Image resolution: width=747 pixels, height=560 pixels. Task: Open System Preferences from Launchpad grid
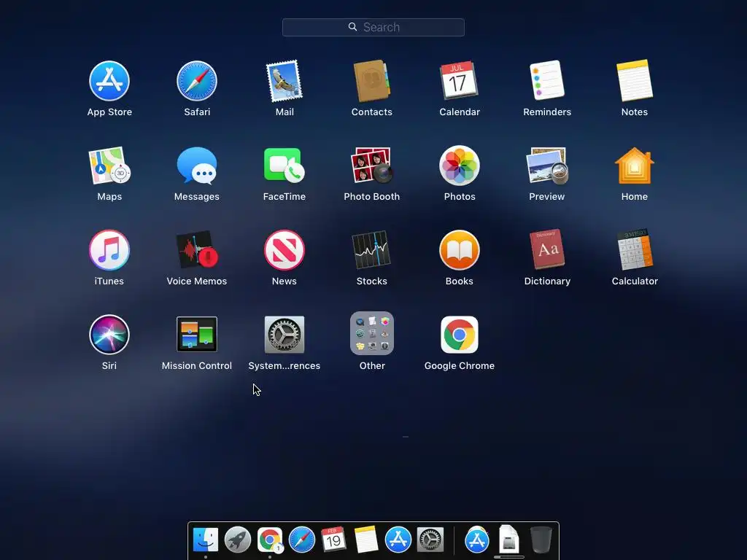pos(285,334)
